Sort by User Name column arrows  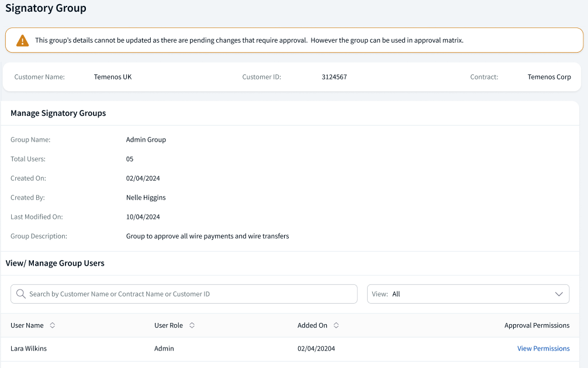pos(53,325)
